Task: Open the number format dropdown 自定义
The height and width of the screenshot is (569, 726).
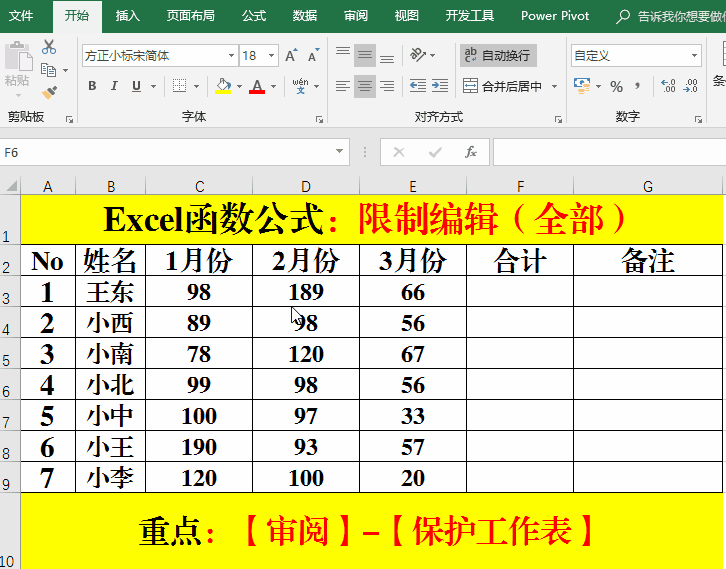Action: (x=694, y=56)
